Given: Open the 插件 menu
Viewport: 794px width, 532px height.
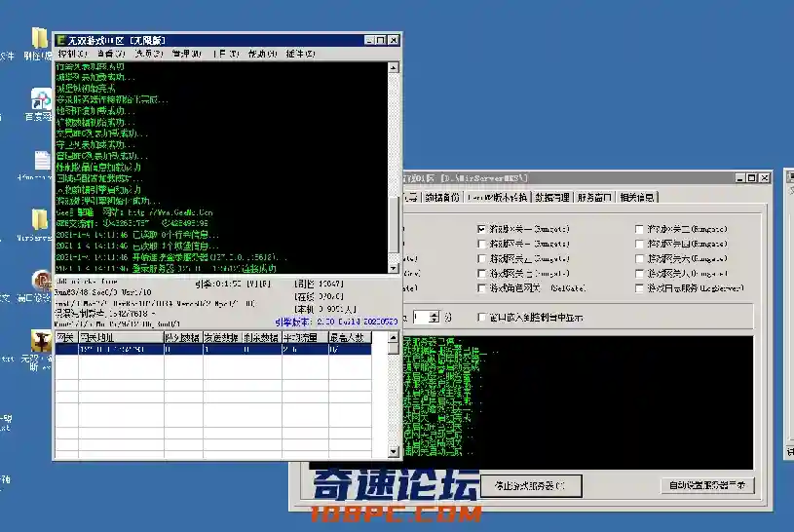Looking at the screenshot, I should (301, 54).
